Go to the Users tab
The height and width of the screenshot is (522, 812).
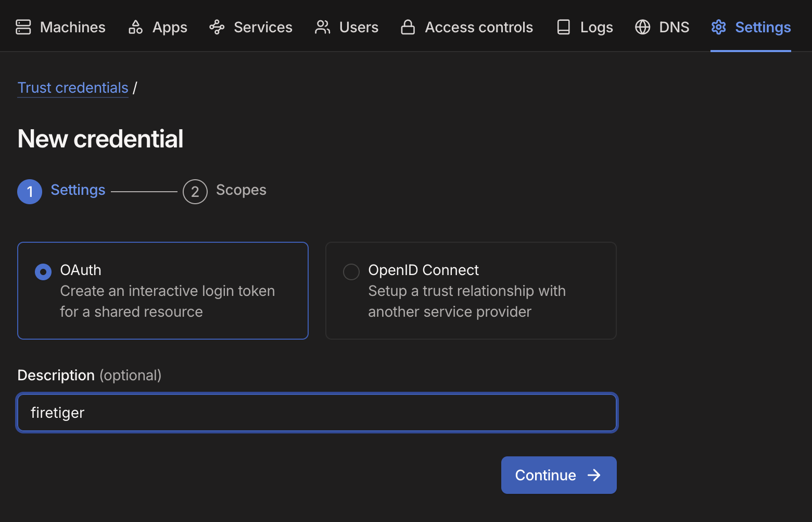pyautogui.click(x=347, y=27)
